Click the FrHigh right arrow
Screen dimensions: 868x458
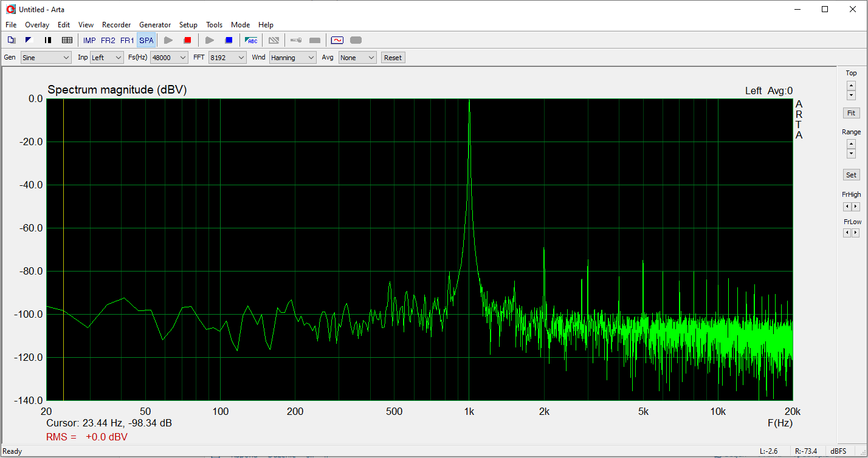pyautogui.click(x=856, y=207)
